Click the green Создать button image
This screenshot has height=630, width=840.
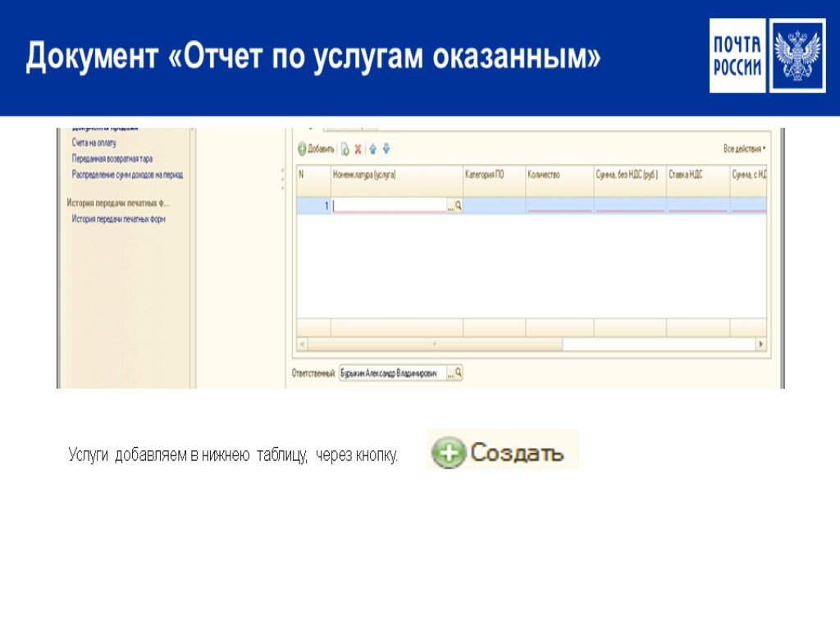pyautogui.click(x=503, y=450)
